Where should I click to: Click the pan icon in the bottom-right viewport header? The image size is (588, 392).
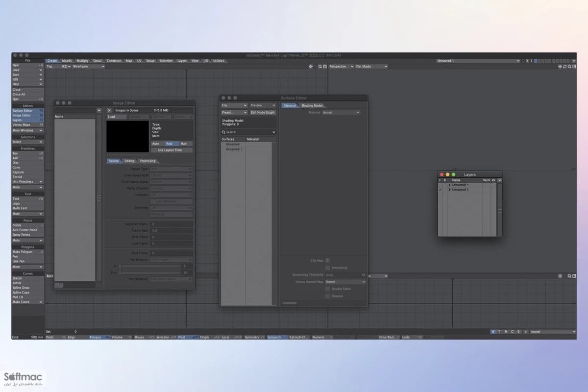pyautogui.click(x=560, y=276)
